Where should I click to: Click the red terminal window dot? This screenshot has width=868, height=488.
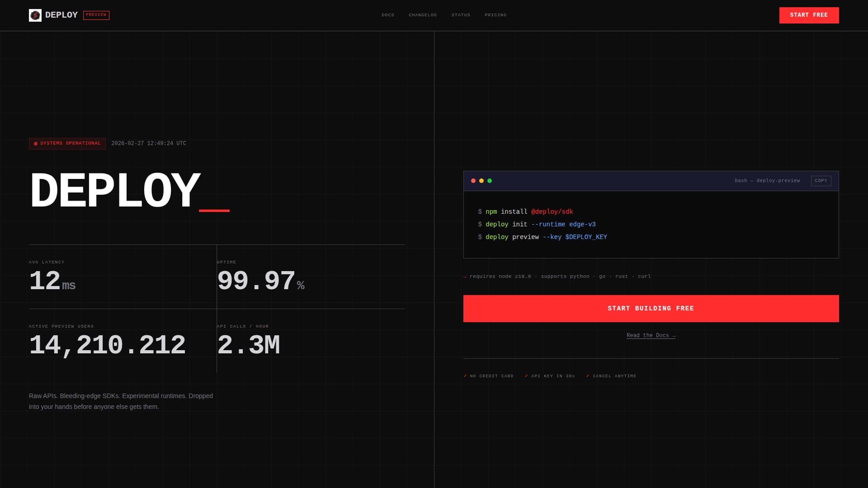pyautogui.click(x=473, y=181)
